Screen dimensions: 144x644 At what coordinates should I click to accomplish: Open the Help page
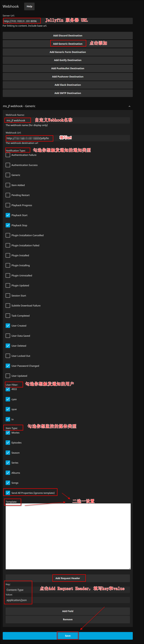pos(29,6)
